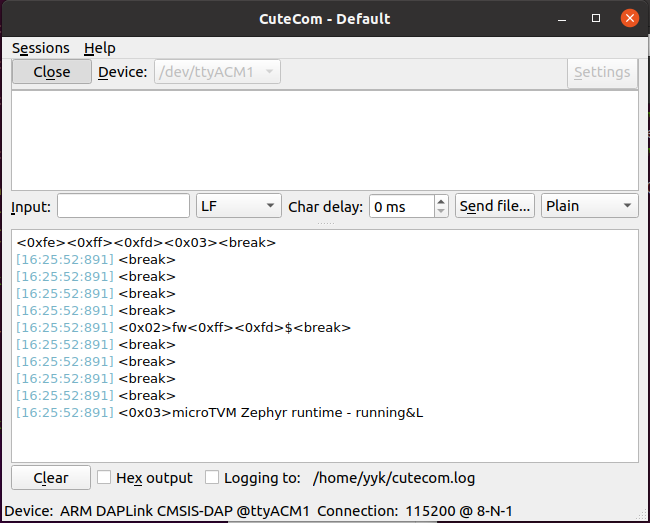
Task: Increase char delay with up arrow
Action: (x=441, y=201)
